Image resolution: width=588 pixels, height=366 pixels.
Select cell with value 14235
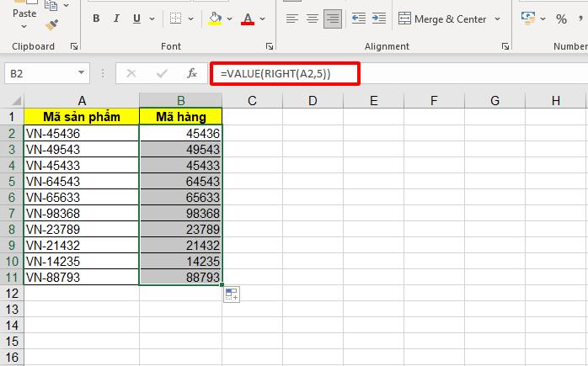[181, 261]
